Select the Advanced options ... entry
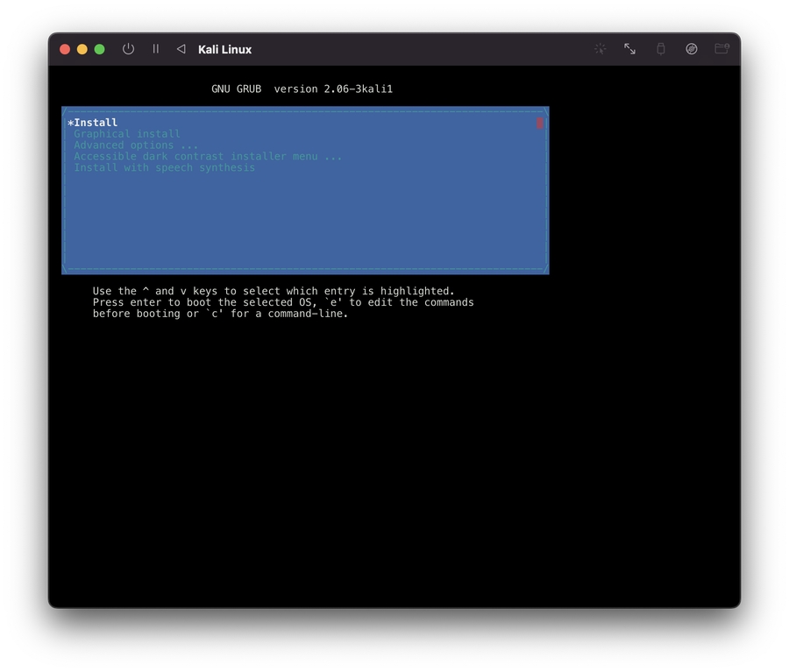789x672 pixels. pyautogui.click(x=136, y=145)
